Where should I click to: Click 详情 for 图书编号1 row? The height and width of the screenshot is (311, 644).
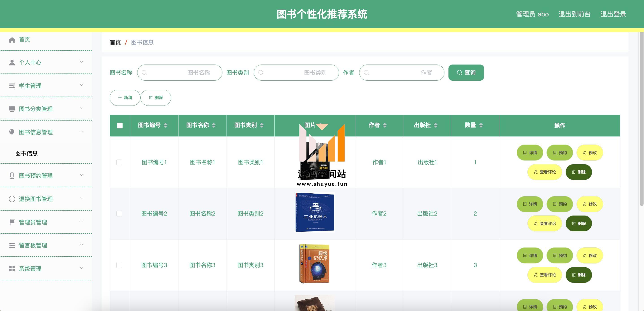coord(530,153)
